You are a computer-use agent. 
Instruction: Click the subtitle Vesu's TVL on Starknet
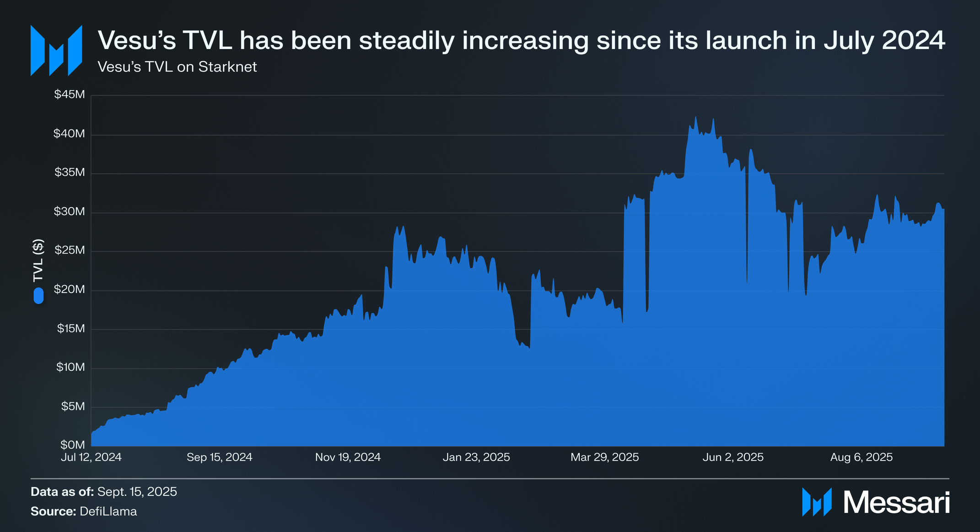tap(177, 67)
